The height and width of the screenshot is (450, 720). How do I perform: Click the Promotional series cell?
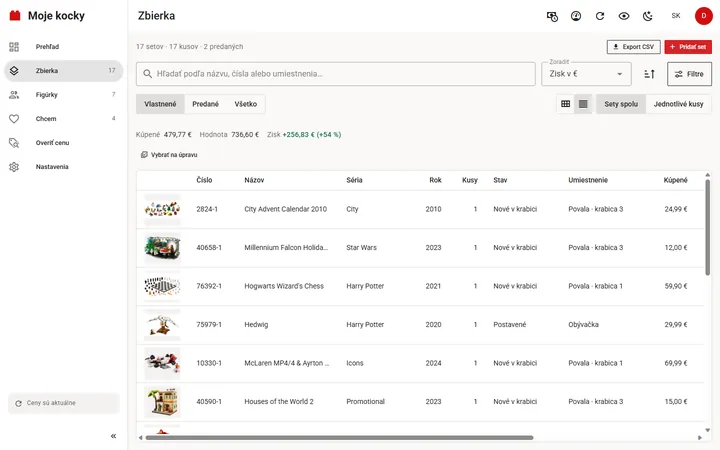pyautogui.click(x=366, y=402)
